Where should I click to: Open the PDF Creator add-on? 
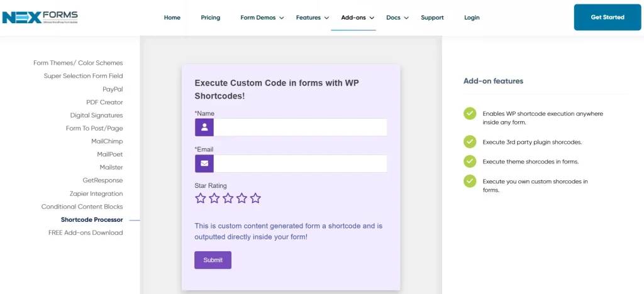(104, 102)
